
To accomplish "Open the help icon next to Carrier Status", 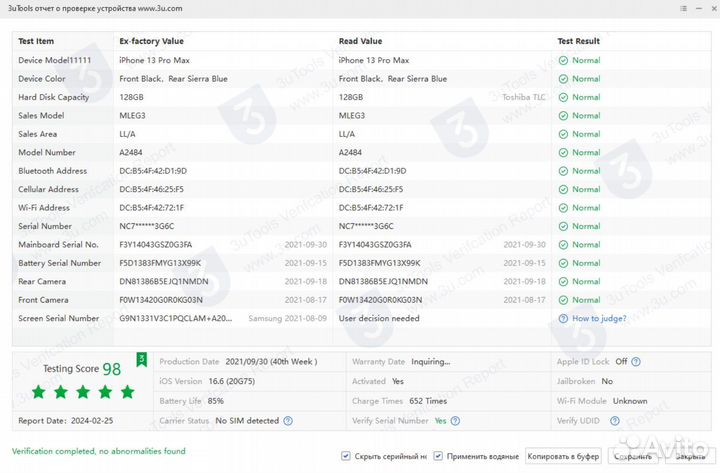I will pos(287,421).
